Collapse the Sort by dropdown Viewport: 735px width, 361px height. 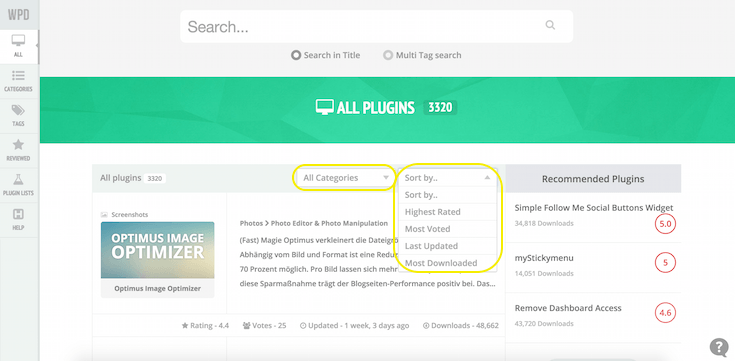click(x=448, y=178)
